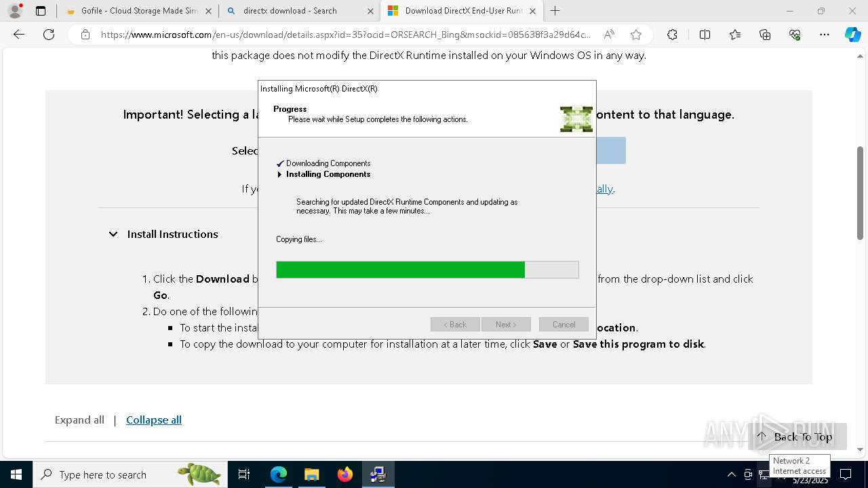Screen dimensions: 868x488
Task: Go back with the browser back arrow
Action: pos(19,35)
